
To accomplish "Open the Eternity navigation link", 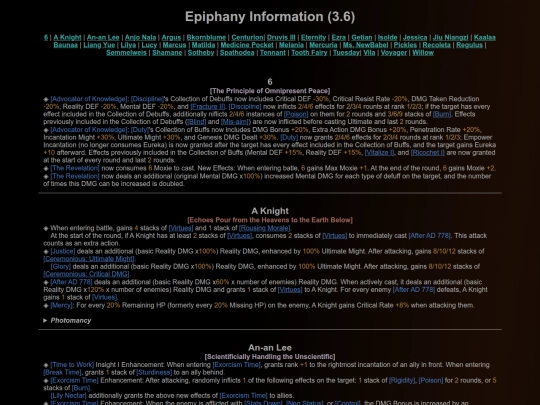I will 313,38.
